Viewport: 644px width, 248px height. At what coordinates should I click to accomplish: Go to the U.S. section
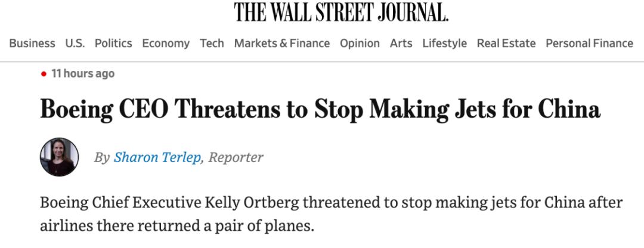tap(75, 43)
